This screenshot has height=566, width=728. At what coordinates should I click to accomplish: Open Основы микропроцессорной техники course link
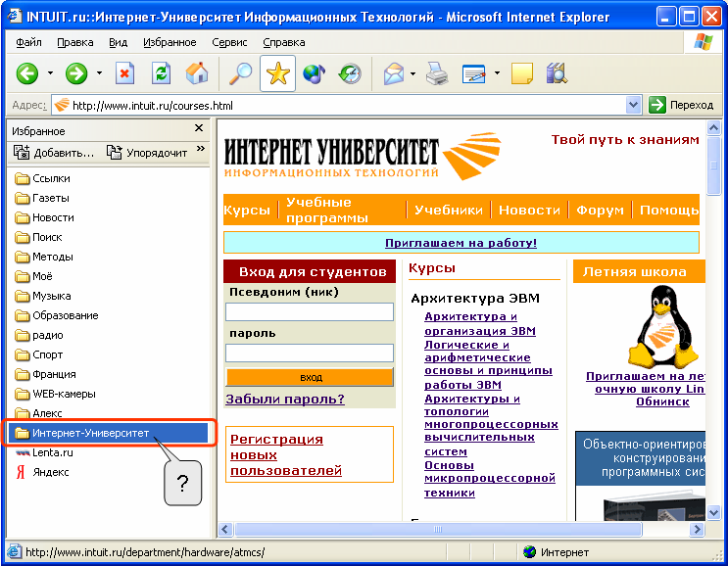point(490,479)
